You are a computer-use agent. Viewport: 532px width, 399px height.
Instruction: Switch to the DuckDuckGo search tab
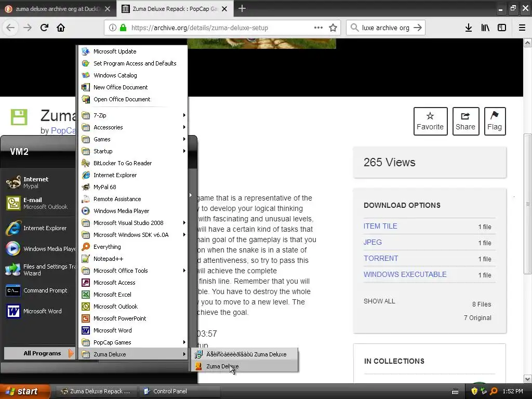(x=58, y=9)
